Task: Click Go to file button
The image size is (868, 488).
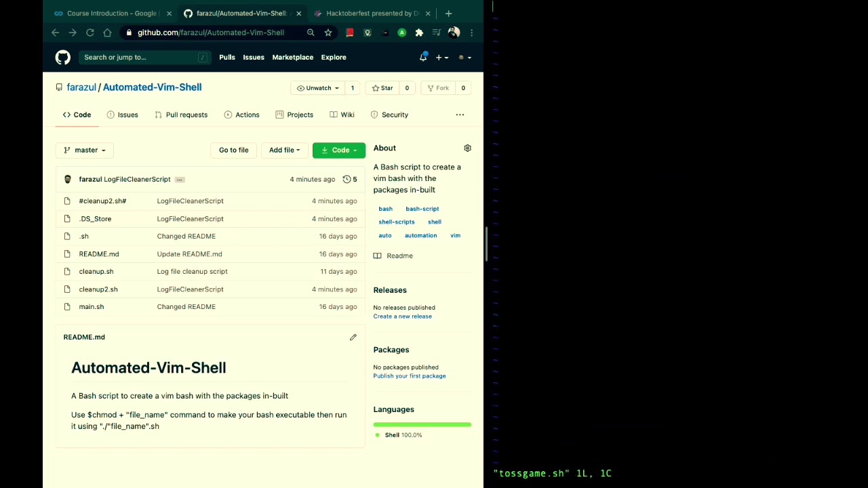Action: (x=233, y=150)
